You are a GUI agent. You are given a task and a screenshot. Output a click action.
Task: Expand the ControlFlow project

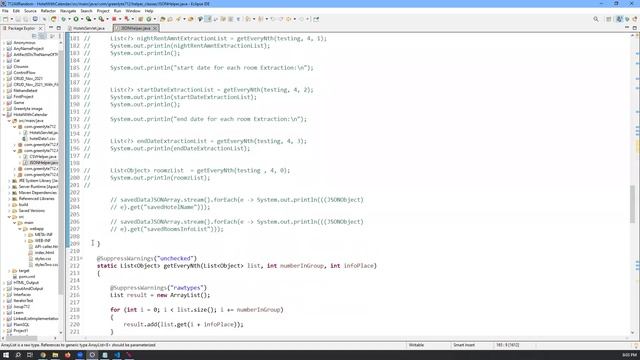[x=4, y=73]
